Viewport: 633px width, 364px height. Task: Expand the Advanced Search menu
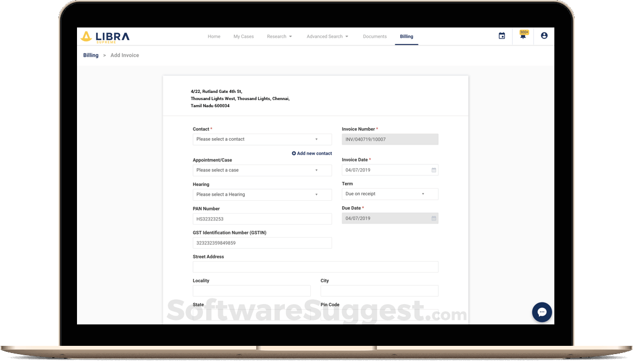pos(327,36)
